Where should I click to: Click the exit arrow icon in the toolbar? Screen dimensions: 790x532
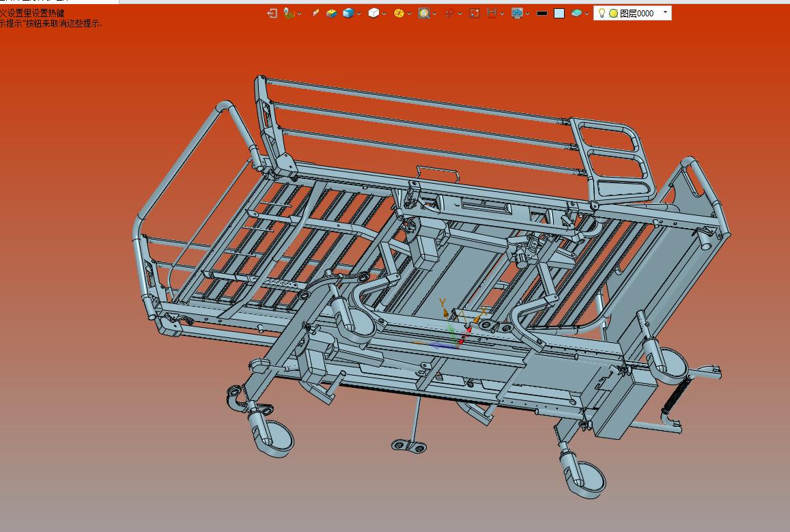272,14
